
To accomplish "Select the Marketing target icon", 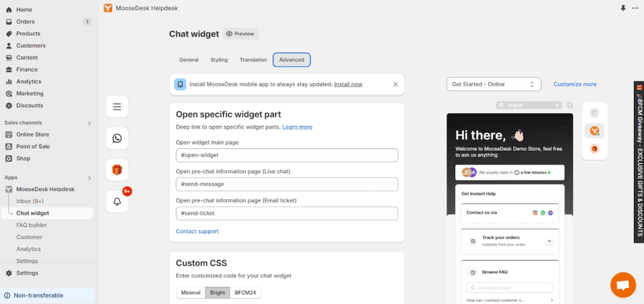I will coord(9,94).
